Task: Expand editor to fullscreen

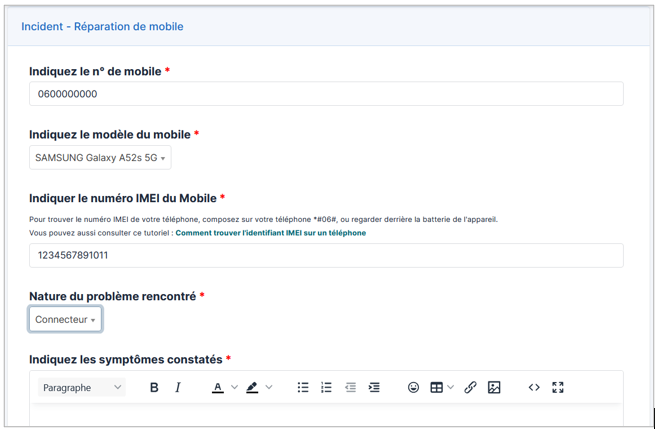Action: (x=558, y=388)
